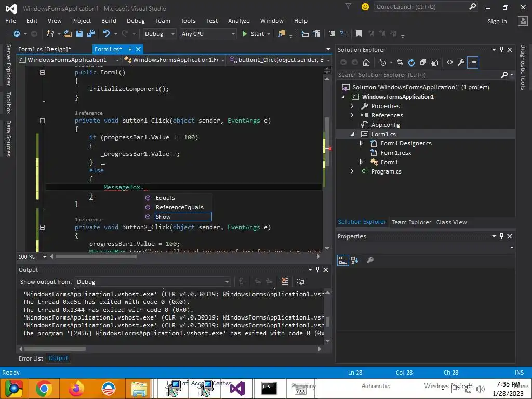This screenshot has height=399, width=532.
Task: Collapse the Form1.cs node in Solution Explorer
Action: [352, 134]
